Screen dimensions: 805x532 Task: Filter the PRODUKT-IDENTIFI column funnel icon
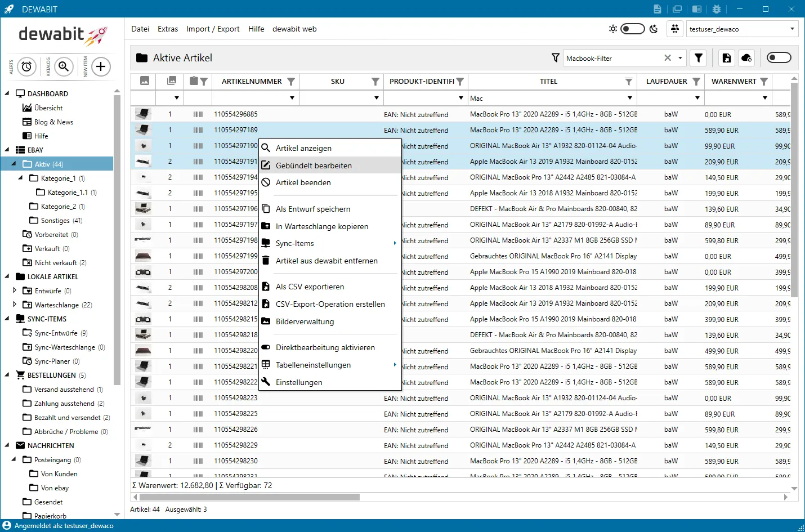(460, 82)
